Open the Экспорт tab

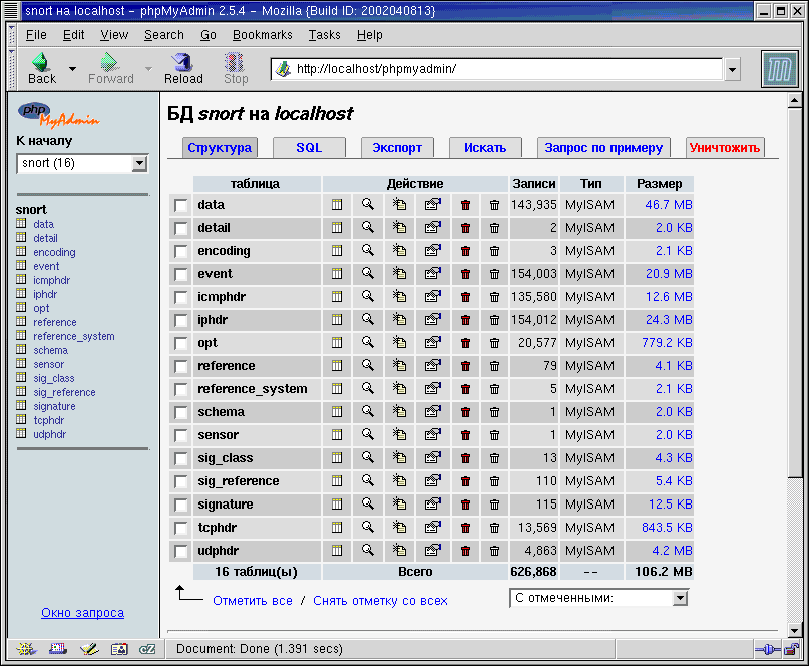point(397,148)
